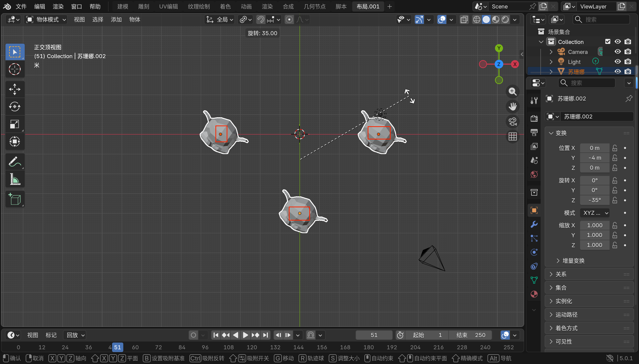Switch to the 雕刻 workspace tab
The image size is (639, 364).
coord(144,6)
